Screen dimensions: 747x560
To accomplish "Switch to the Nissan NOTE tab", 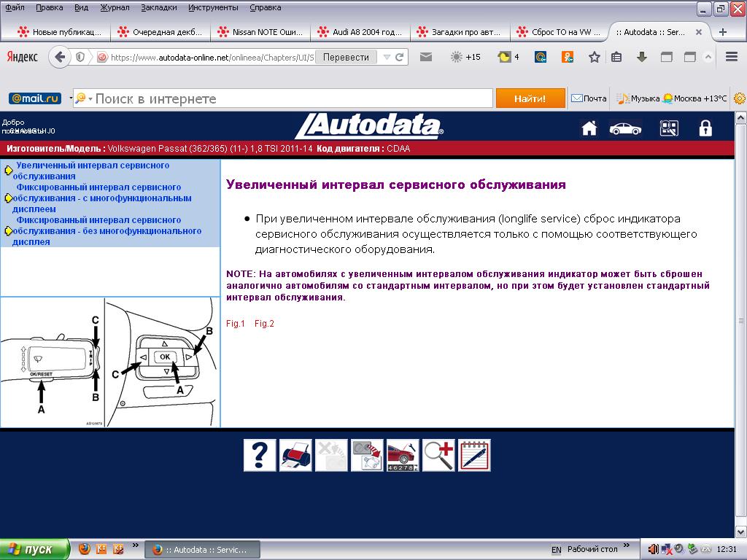I will (x=260, y=32).
